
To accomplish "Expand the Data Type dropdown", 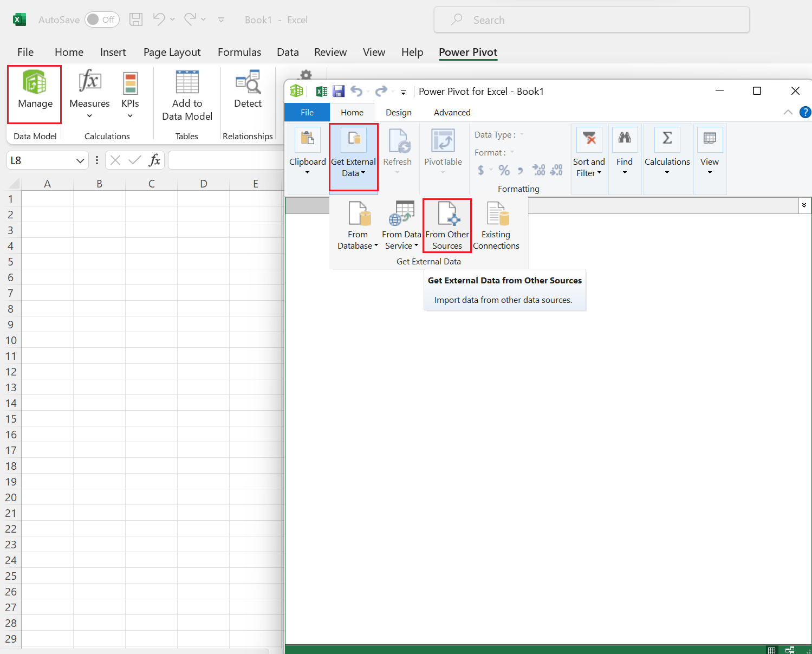I will point(521,134).
